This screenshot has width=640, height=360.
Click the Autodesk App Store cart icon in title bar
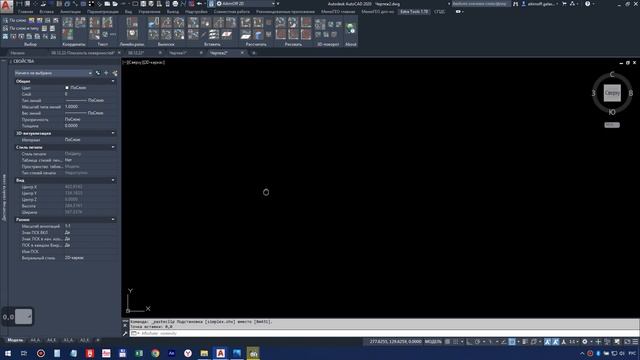click(x=564, y=4)
